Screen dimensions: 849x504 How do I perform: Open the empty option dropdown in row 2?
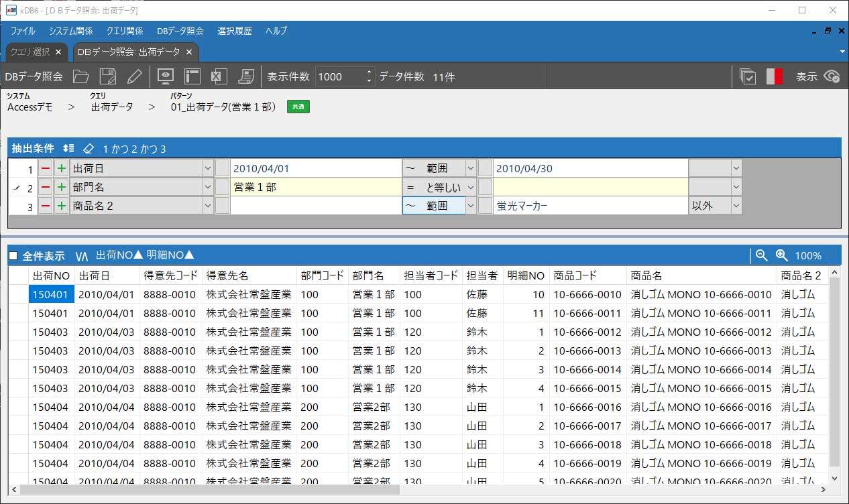coord(736,187)
